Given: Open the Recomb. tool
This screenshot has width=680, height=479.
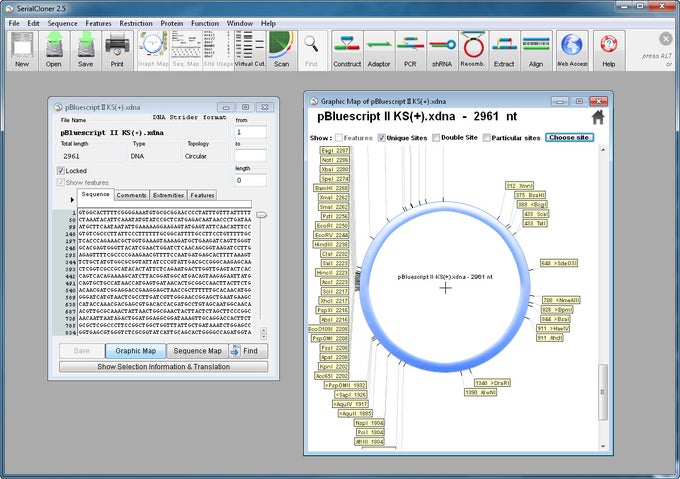Looking at the screenshot, I should pos(473,50).
